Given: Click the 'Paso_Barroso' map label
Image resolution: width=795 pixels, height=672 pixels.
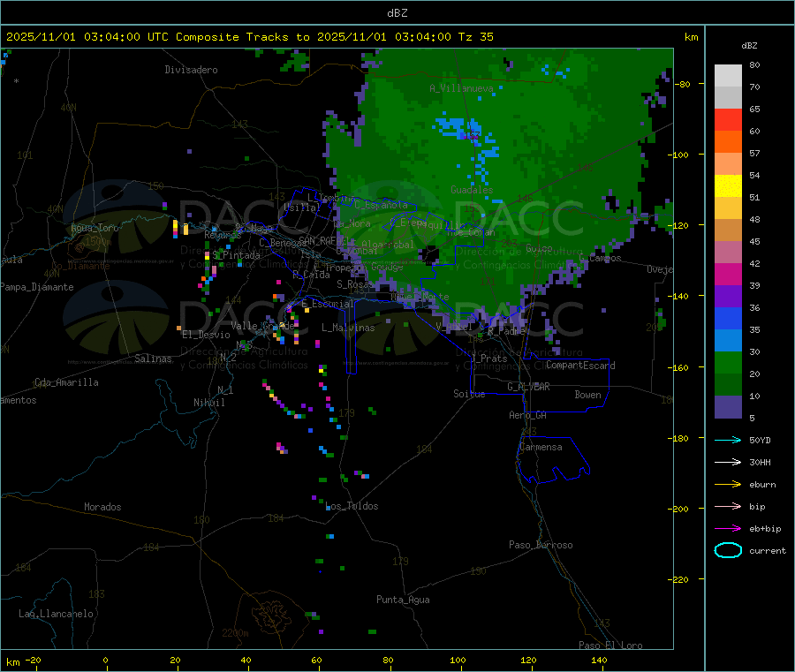Looking at the screenshot, I should pos(541,545).
